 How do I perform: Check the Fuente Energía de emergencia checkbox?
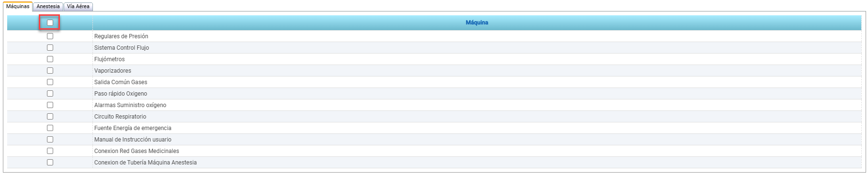pyautogui.click(x=50, y=128)
